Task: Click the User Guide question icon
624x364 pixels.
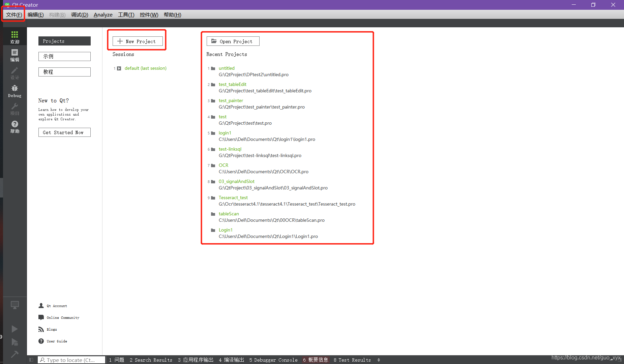Action: coord(41,341)
